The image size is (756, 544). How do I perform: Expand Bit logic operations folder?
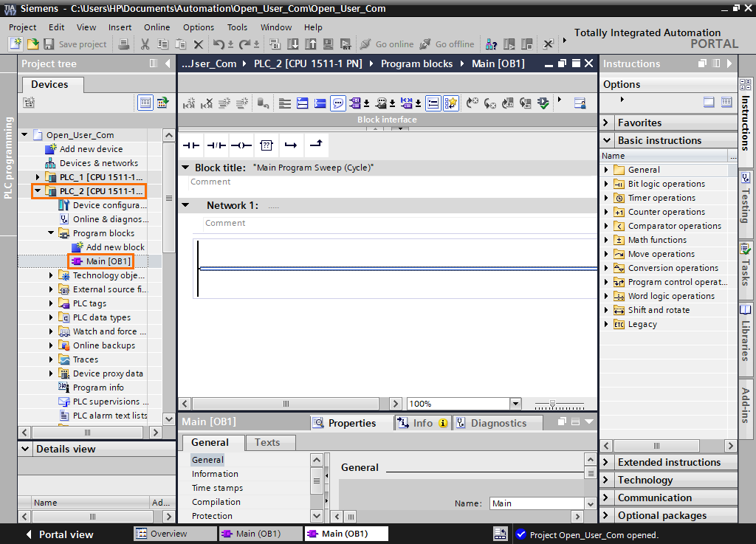click(x=607, y=184)
